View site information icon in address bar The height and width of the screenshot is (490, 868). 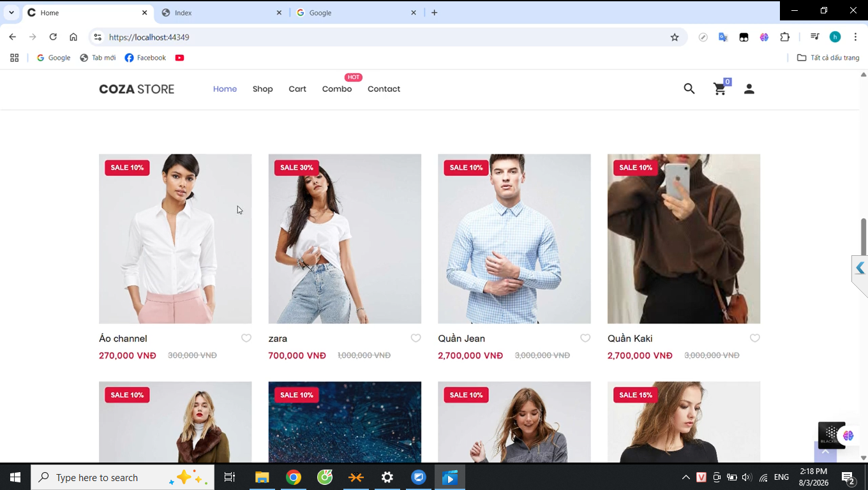point(98,37)
